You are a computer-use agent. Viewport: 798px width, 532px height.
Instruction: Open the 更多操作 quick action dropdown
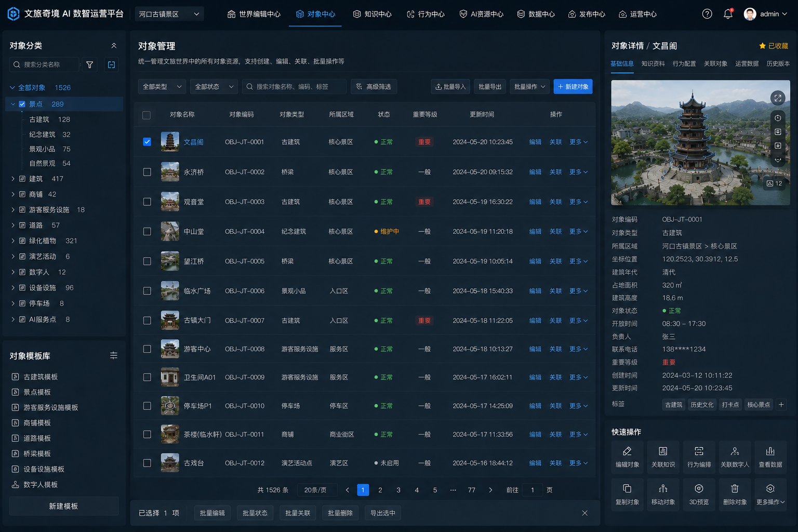770,494
